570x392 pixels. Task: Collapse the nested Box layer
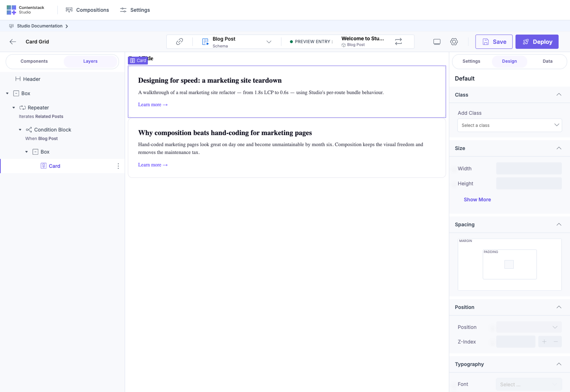pyautogui.click(x=27, y=152)
